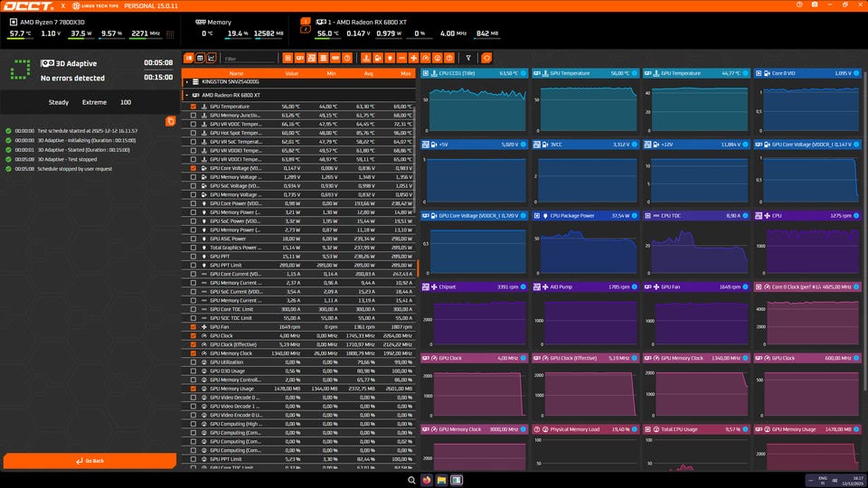Click info dot on CPU CCD1 graph
The height and width of the screenshot is (488, 868).
(x=524, y=73)
